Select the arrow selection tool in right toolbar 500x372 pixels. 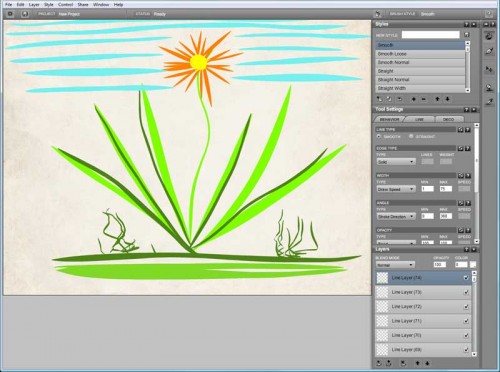[x=489, y=69]
